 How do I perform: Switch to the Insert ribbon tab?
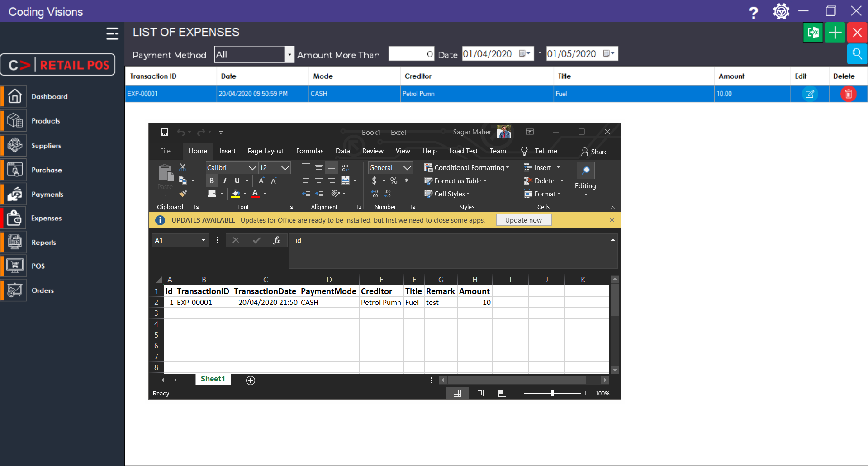point(228,151)
